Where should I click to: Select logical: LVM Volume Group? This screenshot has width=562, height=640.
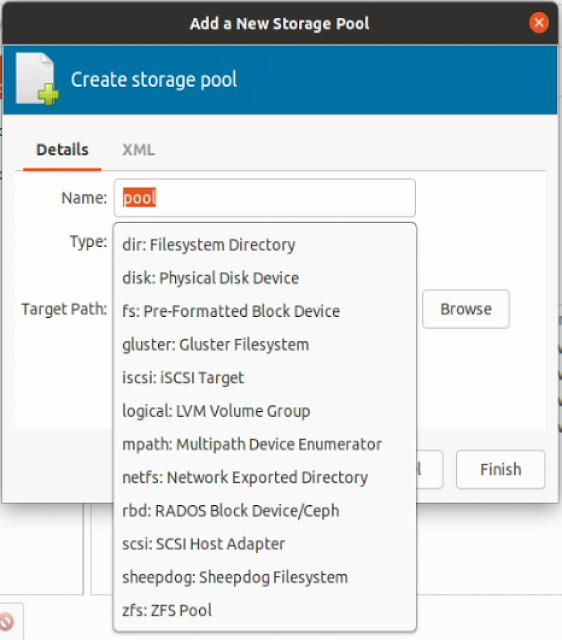click(264, 411)
